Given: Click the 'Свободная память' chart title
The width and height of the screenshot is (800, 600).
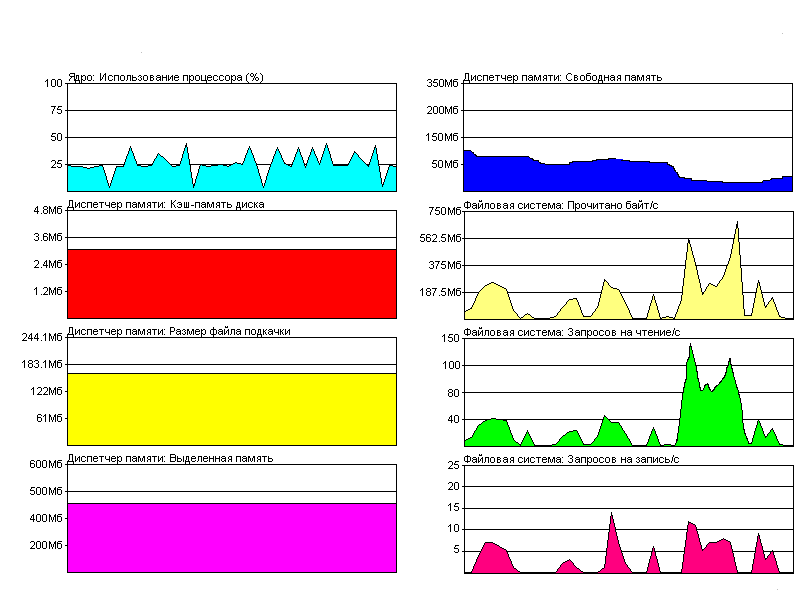Looking at the screenshot, I should 563,77.
